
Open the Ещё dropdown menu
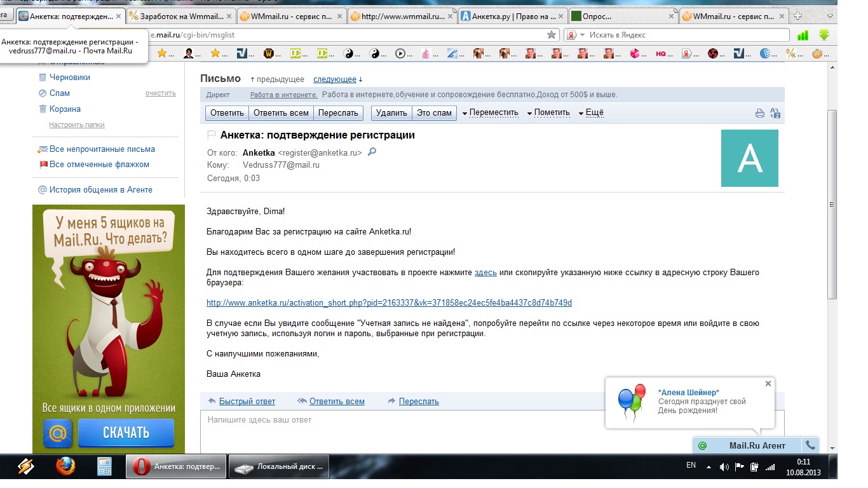(x=590, y=112)
